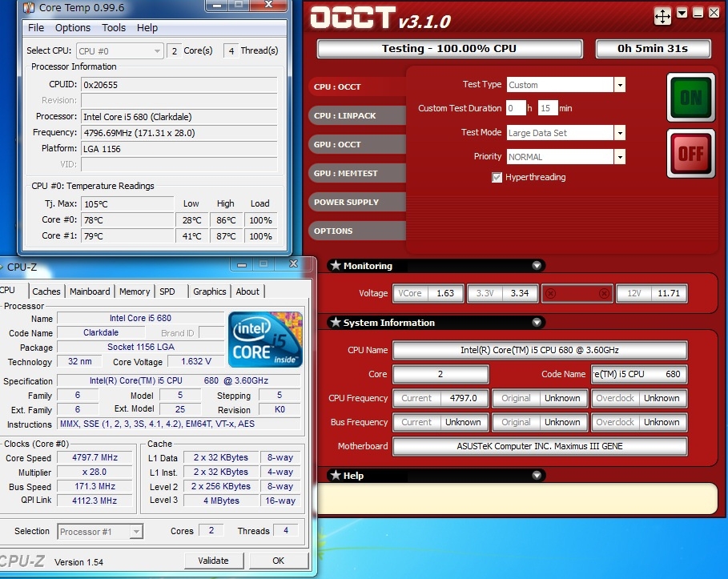The width and height of the screenshot is (728, 579).
Task: Click the Custom Test Duration minutes field
Action: point(547,108)
